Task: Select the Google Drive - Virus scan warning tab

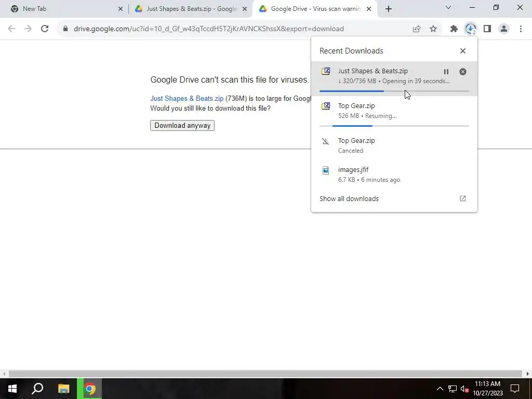Action: click(x=315, y=9)
